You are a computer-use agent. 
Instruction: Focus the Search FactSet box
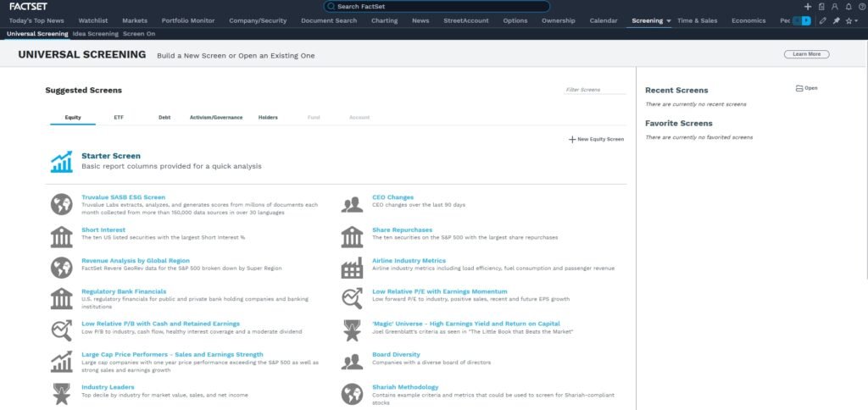coord(437,7)
